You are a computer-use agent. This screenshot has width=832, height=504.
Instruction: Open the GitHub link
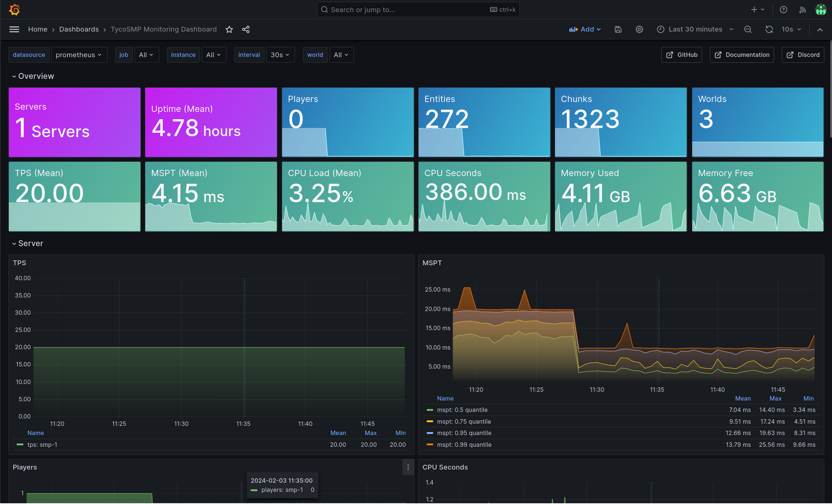pos(682,55)
